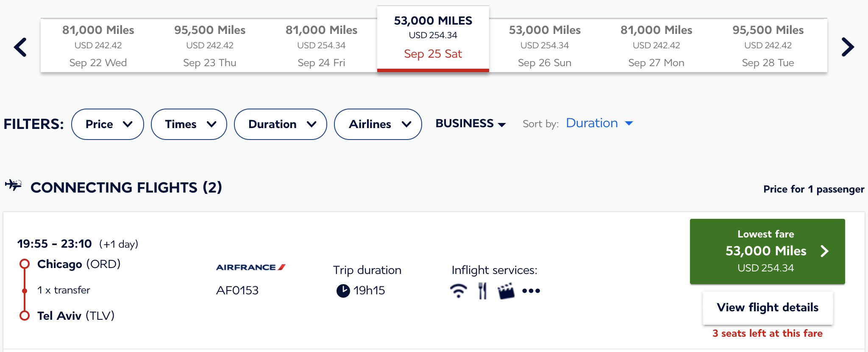Open the Sort by Duration dropdown

pos(598,123)
